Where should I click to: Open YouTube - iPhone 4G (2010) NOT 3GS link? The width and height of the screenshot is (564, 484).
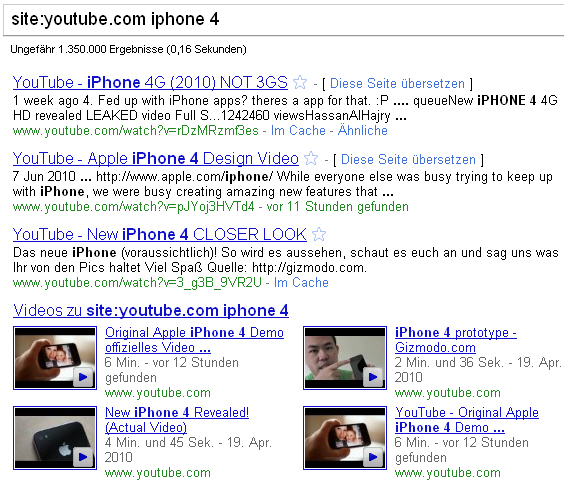pos(150,82)
